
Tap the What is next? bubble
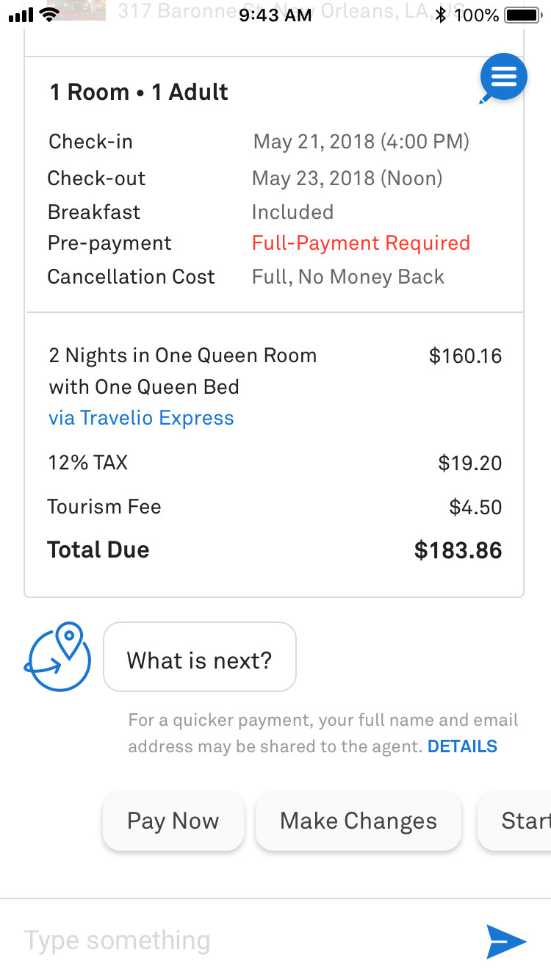click(x=200, y=657)
